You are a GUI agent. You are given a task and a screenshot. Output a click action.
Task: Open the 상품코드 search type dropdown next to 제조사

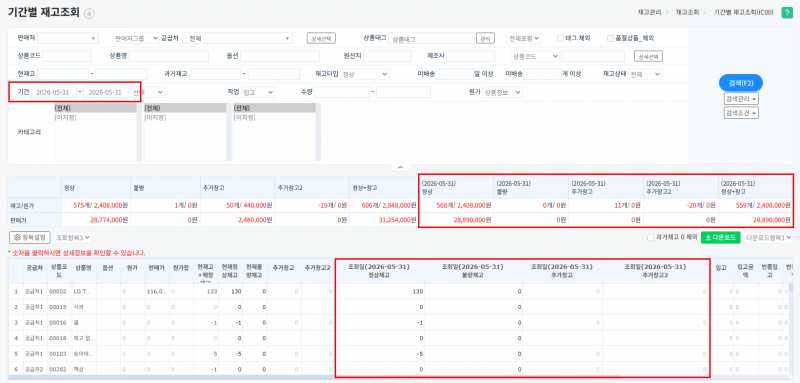click(x=535, y=56)
